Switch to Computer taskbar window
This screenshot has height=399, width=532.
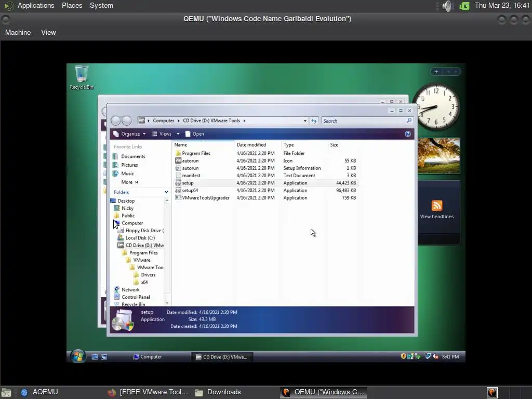[x=148, y=357]
